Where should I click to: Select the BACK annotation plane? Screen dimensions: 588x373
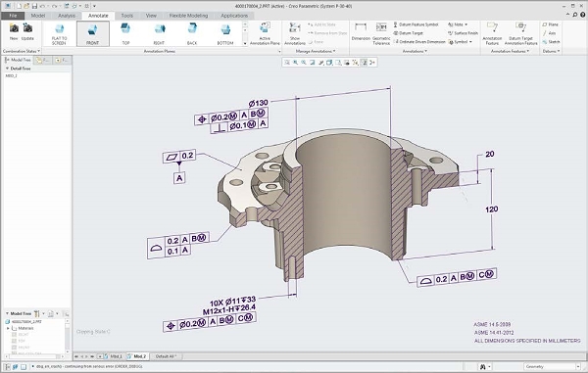192,33
